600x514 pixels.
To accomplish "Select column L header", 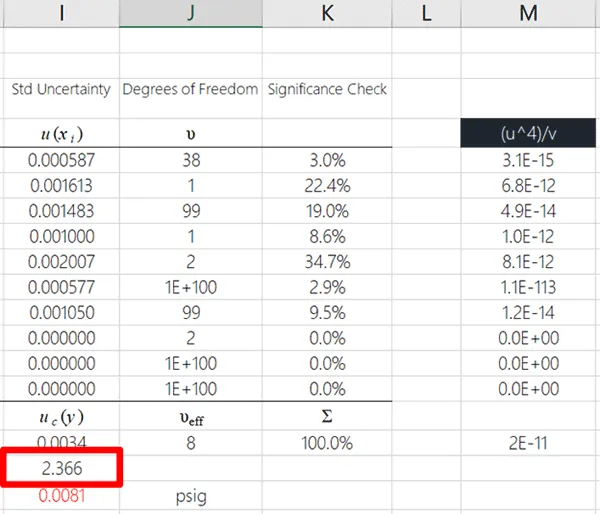I will point(426,13).
